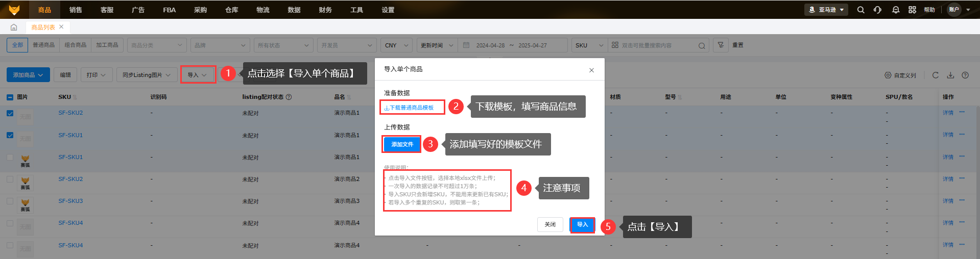Open 同步Listing图片 dropdown
Image resolution: width=980 pixels, height=259 pixels.
(147, 75)
